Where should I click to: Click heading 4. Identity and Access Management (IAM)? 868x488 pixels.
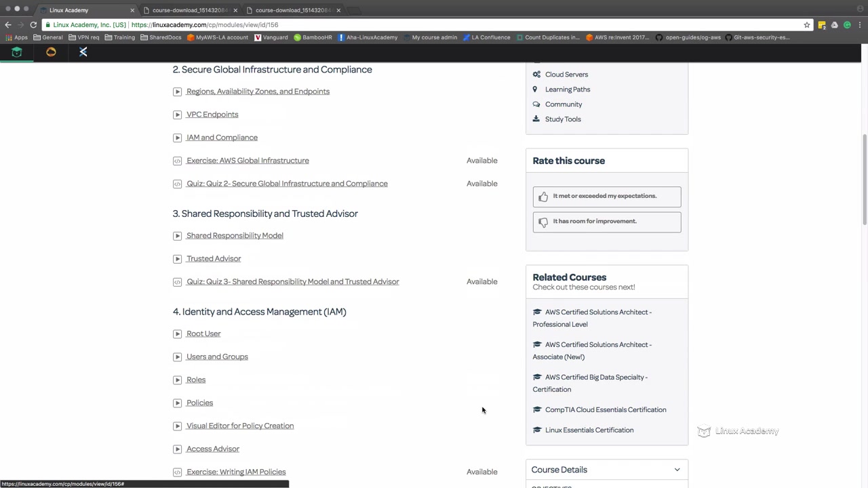[260, 312]
